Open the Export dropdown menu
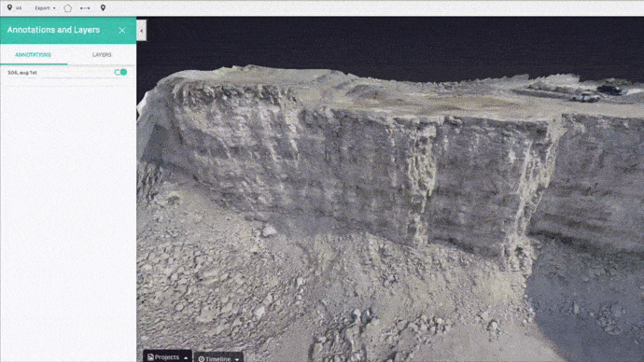644x362 pixels. pos(45,7)
